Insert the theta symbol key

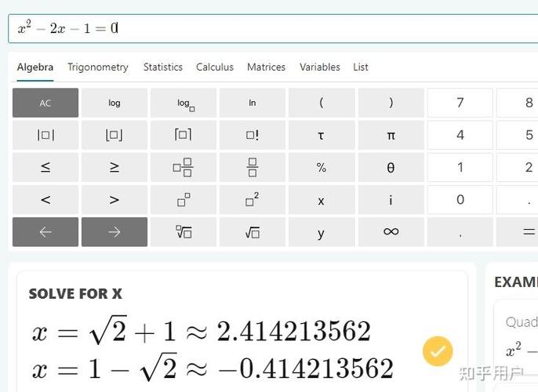391,167
